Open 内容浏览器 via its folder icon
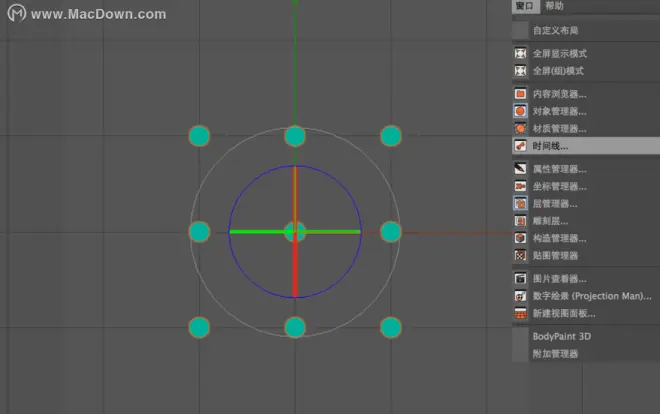 (521, 94)
